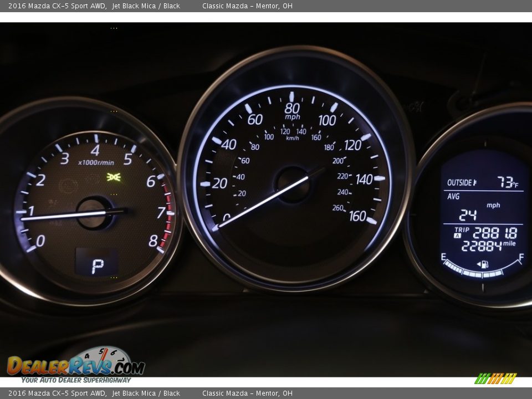The height and width of the screenshot is (399, 532).
Task: Click the 160 mph mark on the speedometer
Action: [357, 216]
